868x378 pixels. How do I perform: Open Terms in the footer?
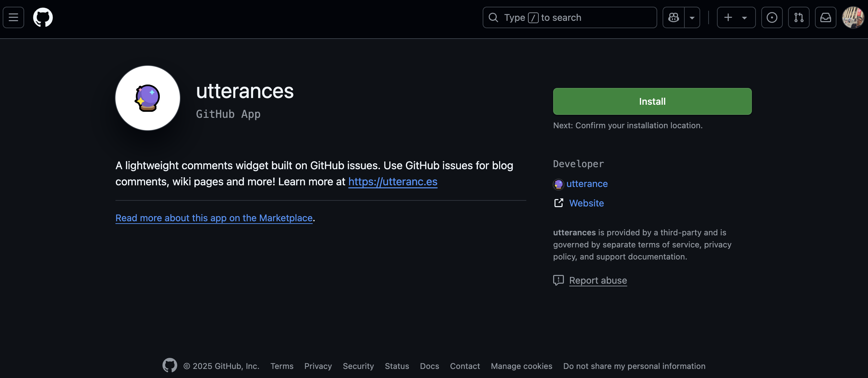282,366
